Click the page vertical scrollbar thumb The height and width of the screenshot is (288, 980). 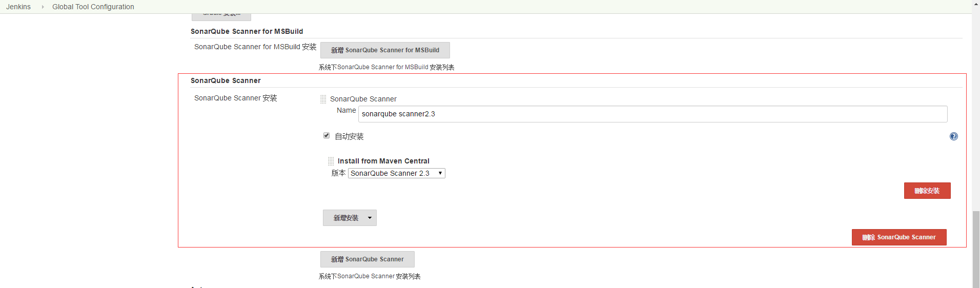click(976, 249)
